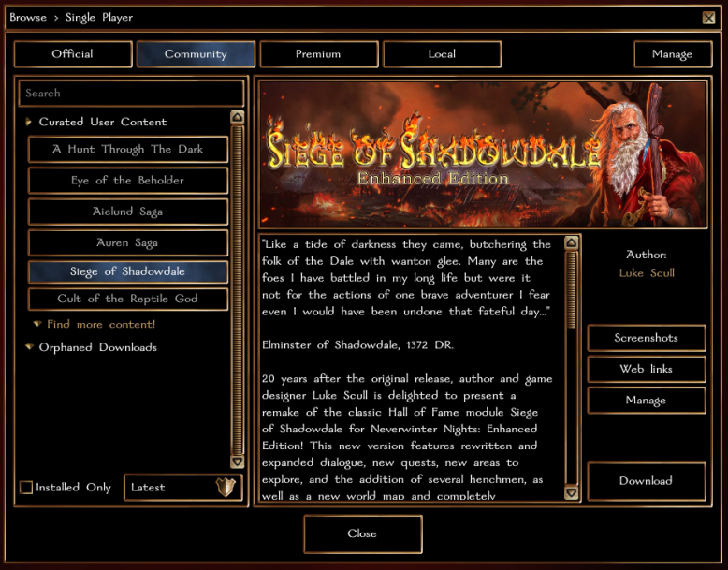The width and height of the screenshot is (728, 570).
Task: Click the shield icon on Latest dropdown
Action: point(226,487)
